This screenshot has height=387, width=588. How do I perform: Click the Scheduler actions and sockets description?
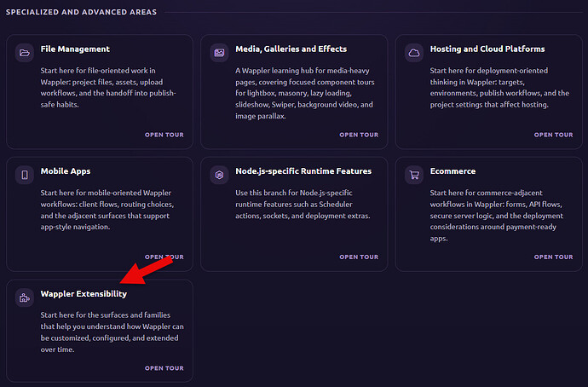303,205
